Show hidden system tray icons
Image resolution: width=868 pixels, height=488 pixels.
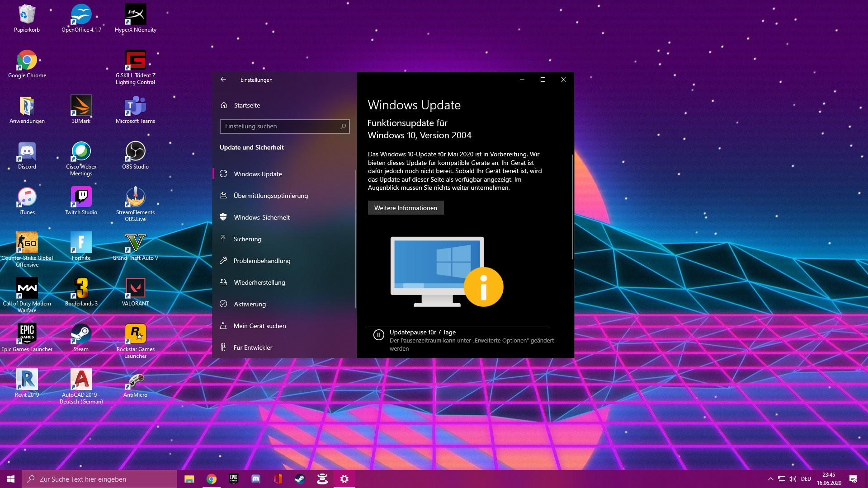pyautogui.click(x=770, y=479)
